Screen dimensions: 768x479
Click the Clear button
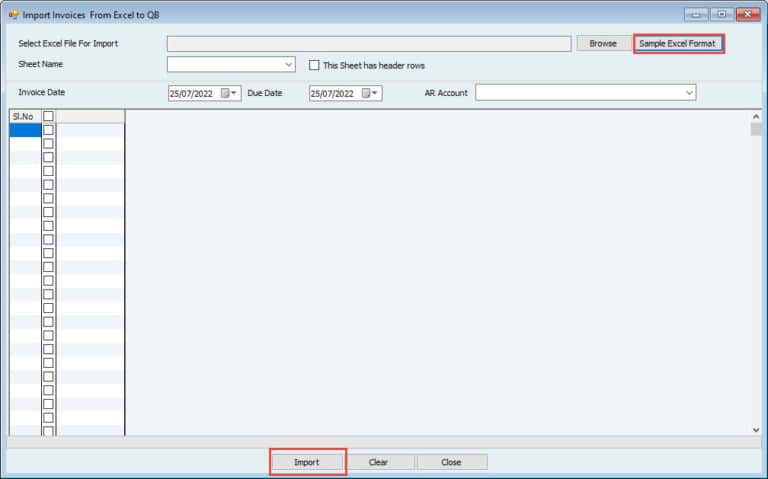pyautogui.click(x=379, y=462)
